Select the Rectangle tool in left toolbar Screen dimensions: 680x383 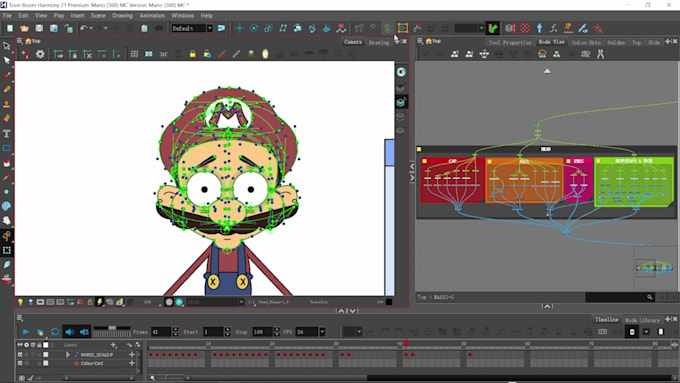click(x=7, y=148)
